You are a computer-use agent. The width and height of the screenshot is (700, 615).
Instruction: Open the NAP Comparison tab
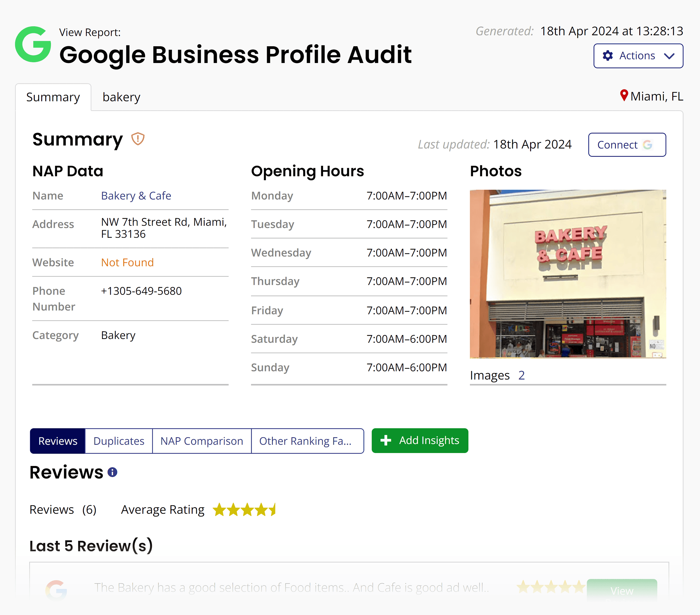click(202, 441)
